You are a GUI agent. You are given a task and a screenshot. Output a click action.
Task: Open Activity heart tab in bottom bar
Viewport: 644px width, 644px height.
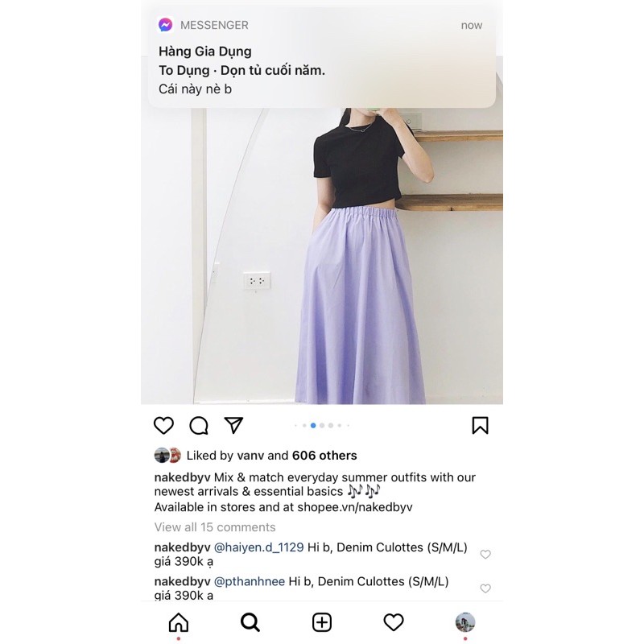coord(394,621)
